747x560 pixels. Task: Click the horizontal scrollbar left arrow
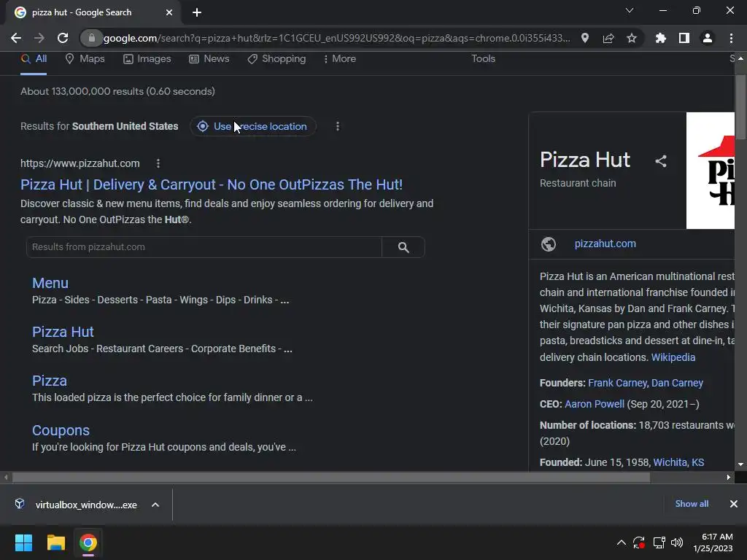click(x=6, y=477)
